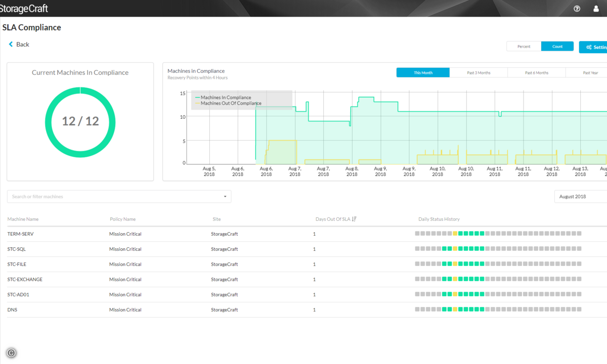Image resolution: width=607 pixels, height=364 pixels.
Task: Select the This Month range tab
Action: point(423,73)
